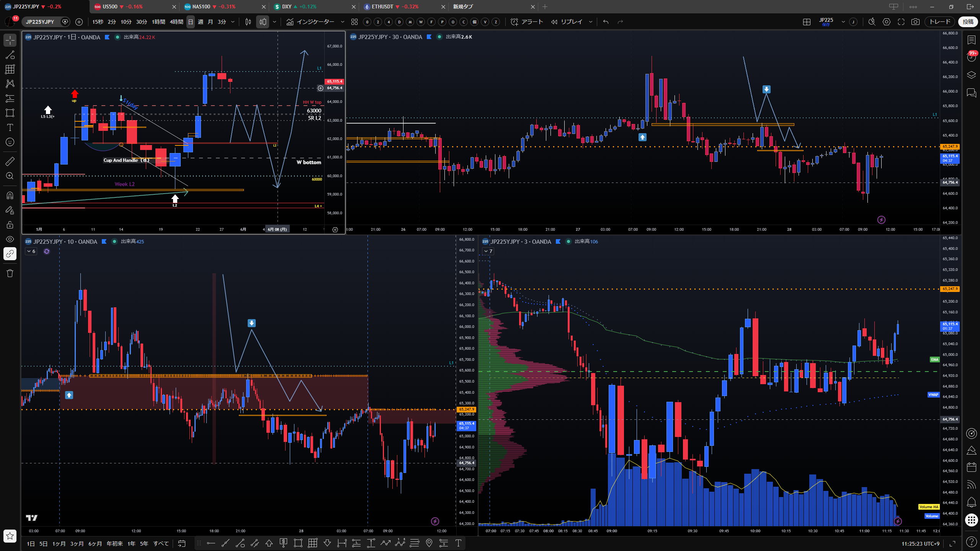Start bar replay with リプレイ
980x551 pixels.
pyautogui.click(x=567, y=22)
